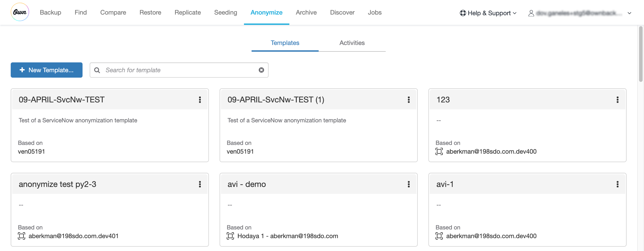Open the Replicate section
Image resolution: width=644 pixels, height=251 pixels.
pos(188,12)
